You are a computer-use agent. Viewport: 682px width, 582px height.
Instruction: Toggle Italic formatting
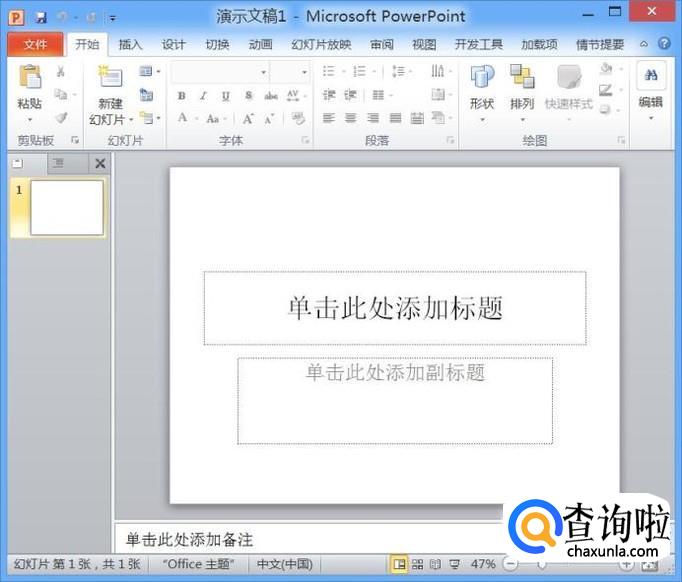[203, 96]
